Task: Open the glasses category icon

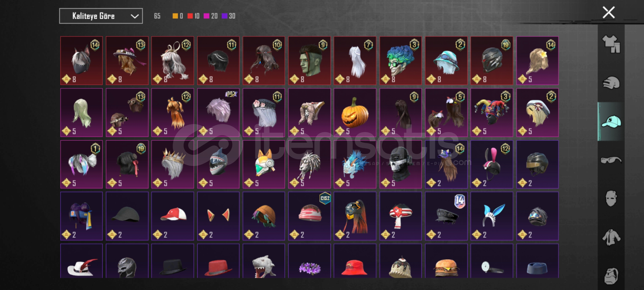Action: pos(611,160)
